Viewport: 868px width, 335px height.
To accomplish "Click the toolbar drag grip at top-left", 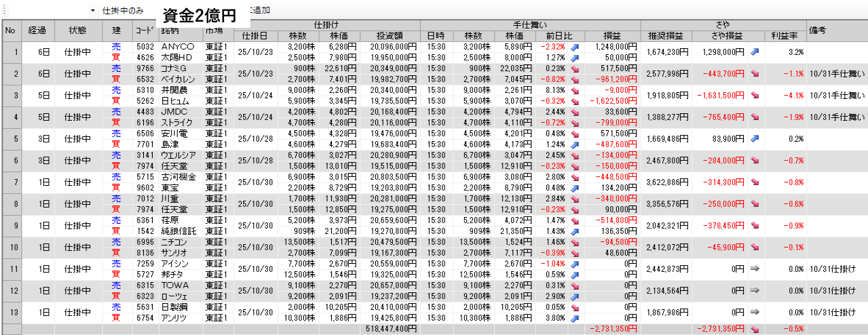I will pyautogui.click(x=3, y=10).
